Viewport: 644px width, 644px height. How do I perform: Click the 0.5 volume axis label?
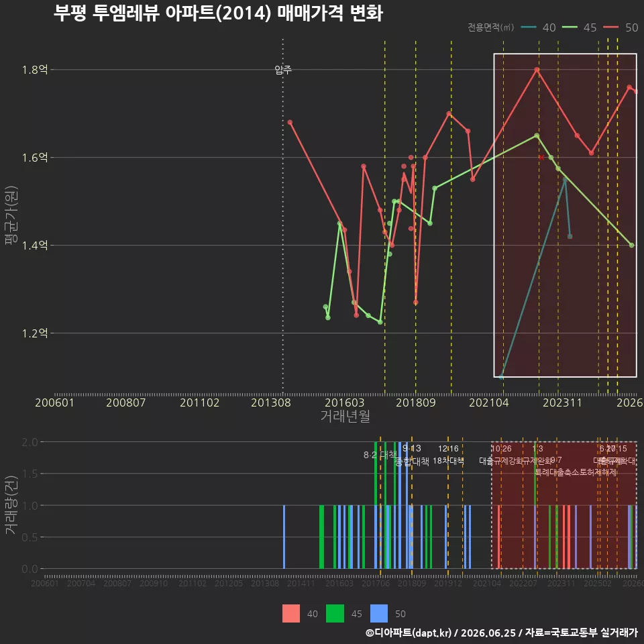coord(30,537)
